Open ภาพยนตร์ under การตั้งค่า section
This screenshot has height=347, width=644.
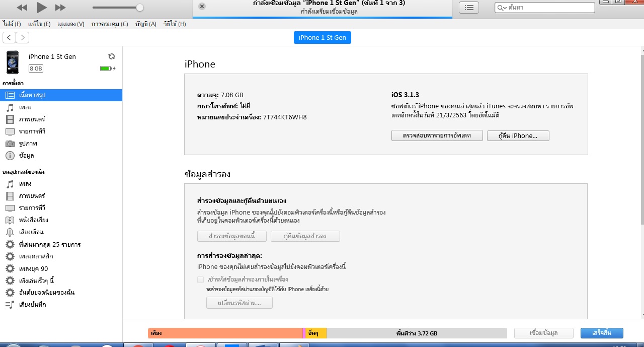tap(61, 119)
